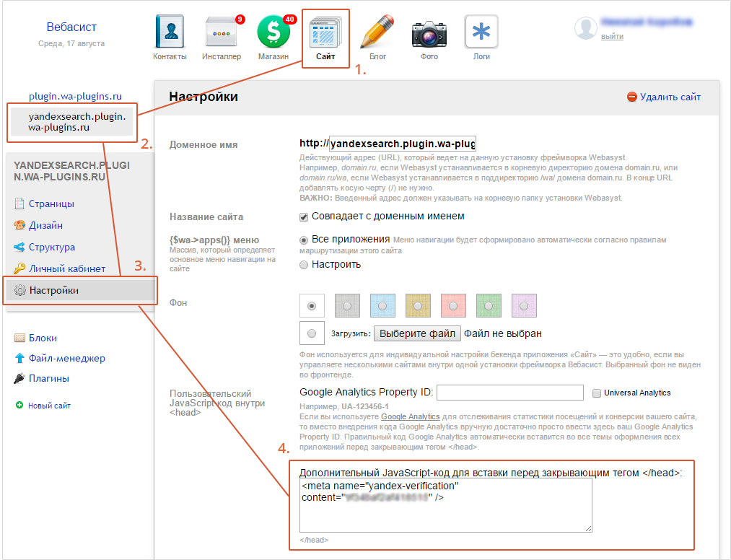Go to the Структура section
This screenshot has height=560, width=731.
click(x=52, y=247)
